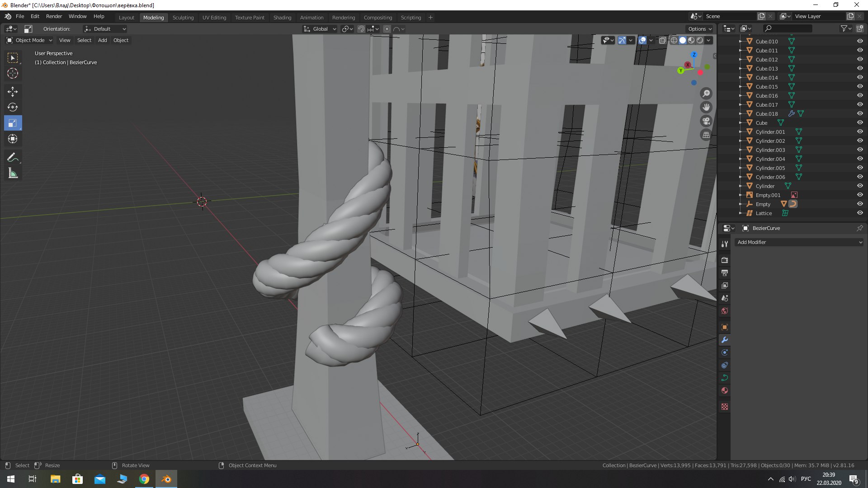Image resolution: width=868 pixels, height=488 pixels.
Task: Hide Cube.018 in the outliner
Action: pyautogui.click(x=860, y=113)
